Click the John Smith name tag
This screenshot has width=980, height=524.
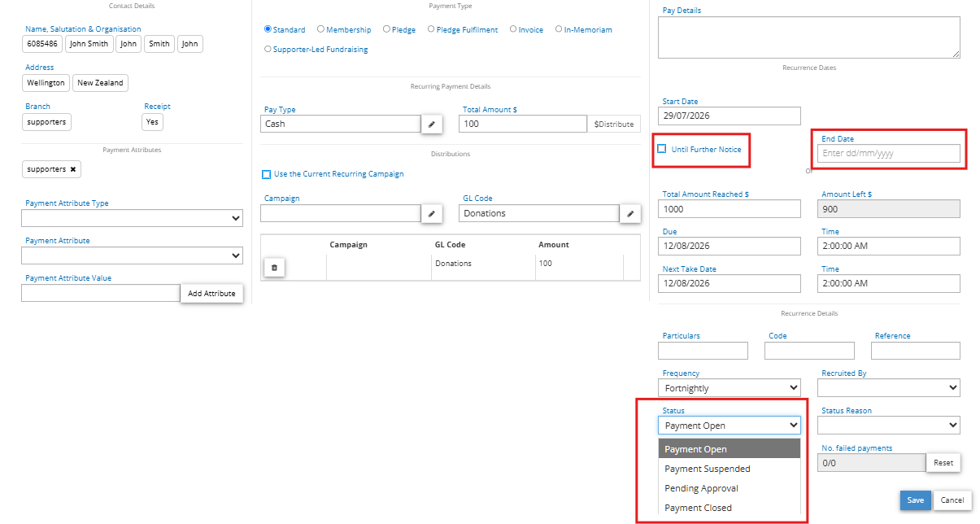[89, 44]
